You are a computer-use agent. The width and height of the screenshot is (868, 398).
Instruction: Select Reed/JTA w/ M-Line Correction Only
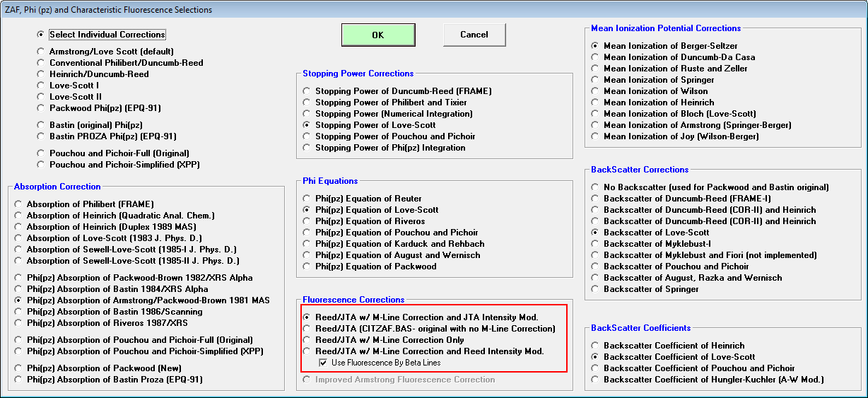[306, 340]
